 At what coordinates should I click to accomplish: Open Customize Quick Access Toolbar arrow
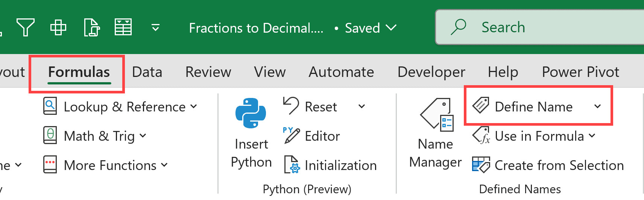coord(155,28)
